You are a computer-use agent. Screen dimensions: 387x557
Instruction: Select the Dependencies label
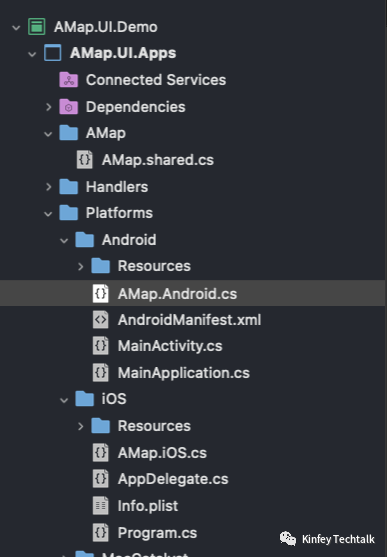[x=135, y=107]
